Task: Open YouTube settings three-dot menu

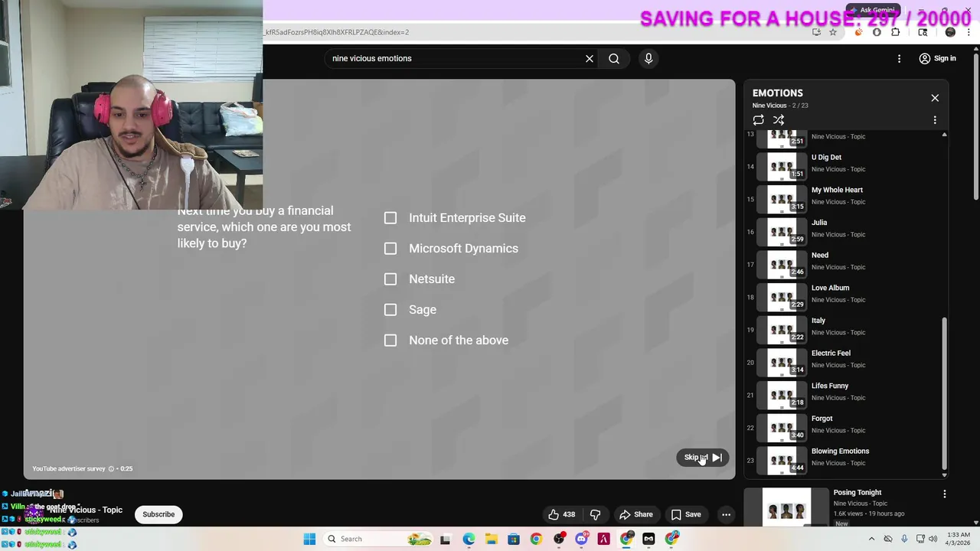Action: click(x=900, y=58)
